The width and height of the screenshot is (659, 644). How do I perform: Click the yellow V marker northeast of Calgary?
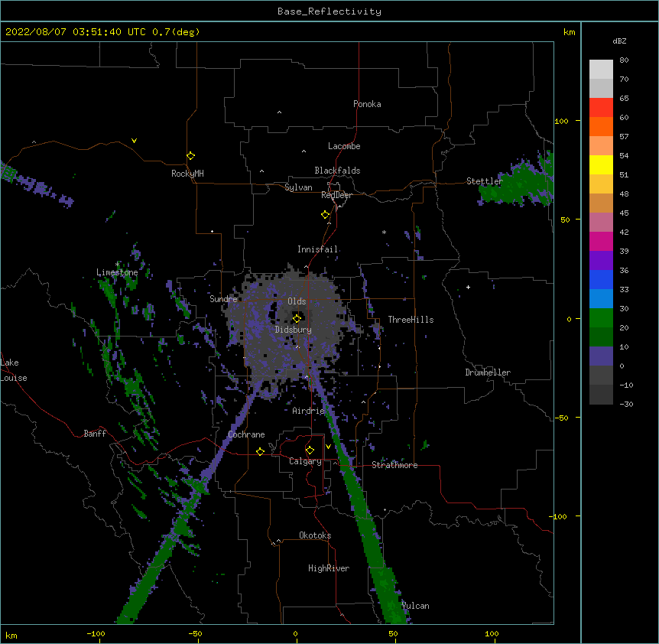[328, 447]
